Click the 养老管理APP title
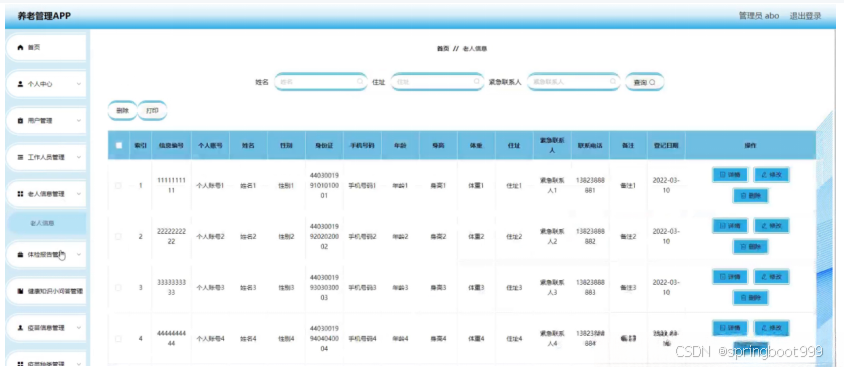Viewport: 844px width, 367px height. (x=44, y=16)
